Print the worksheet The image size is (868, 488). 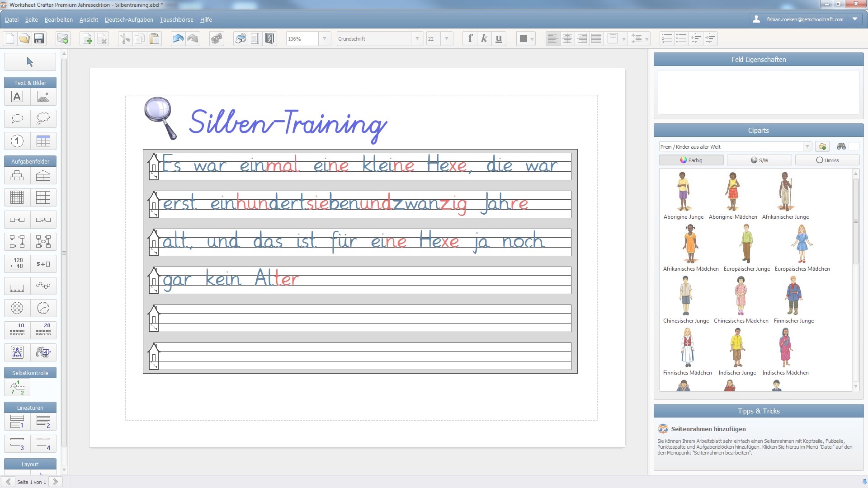pos(240,39)
